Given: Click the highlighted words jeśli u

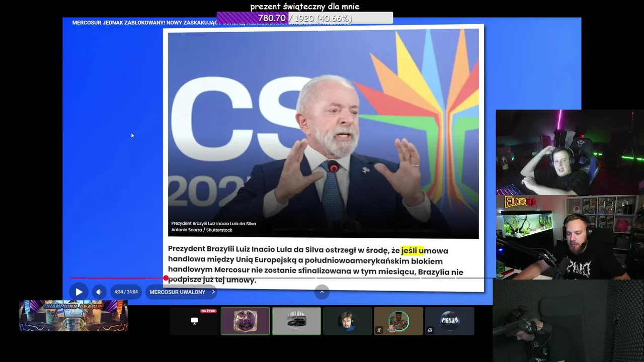Looking at the screenshot, I should (413, 250).
